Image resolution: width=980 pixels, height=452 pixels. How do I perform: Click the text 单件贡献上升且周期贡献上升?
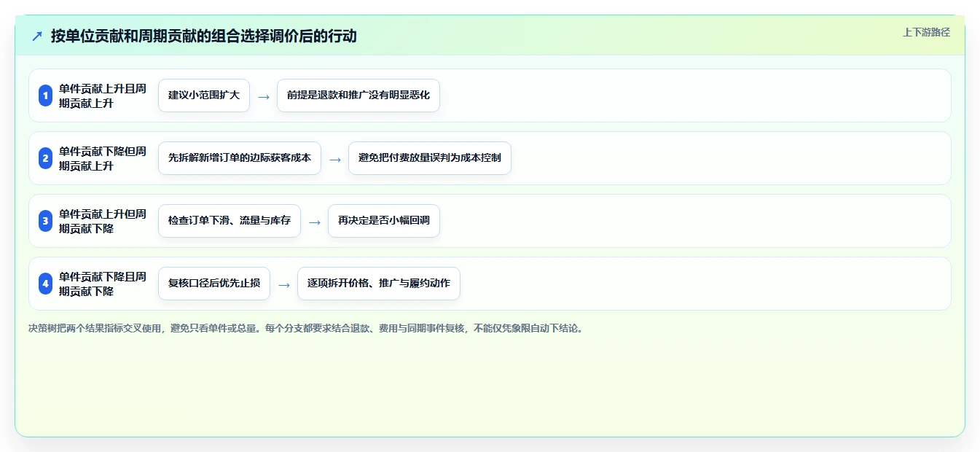pos(103,96)
